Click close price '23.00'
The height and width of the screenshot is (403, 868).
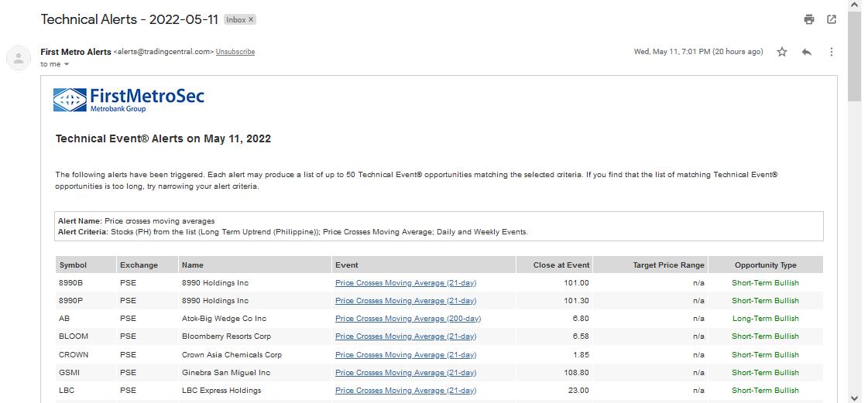578,391
